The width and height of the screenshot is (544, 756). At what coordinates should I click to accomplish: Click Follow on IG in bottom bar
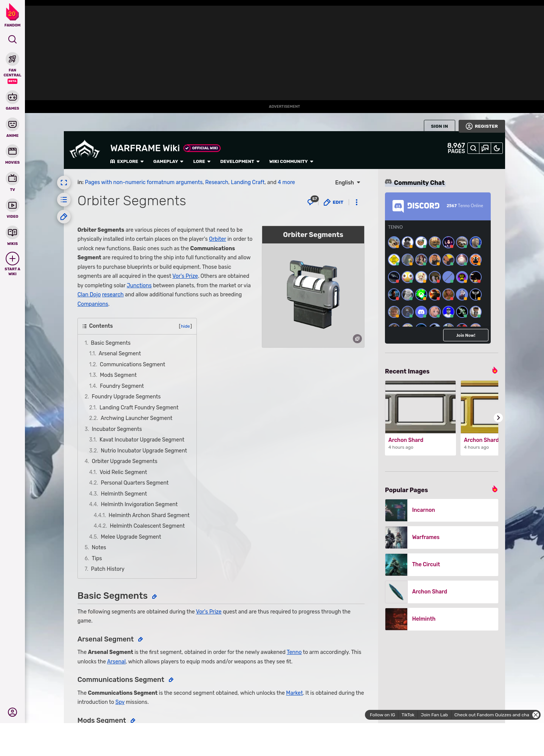pyautogui.click(x=382, y=715)
